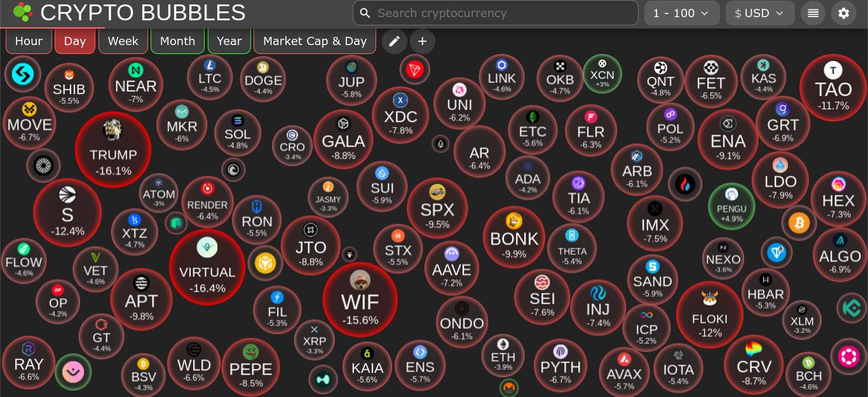Select the WIF bubble
Viewport: 868px width, 397px height.
pyautogui.click(x=360, y=299)
